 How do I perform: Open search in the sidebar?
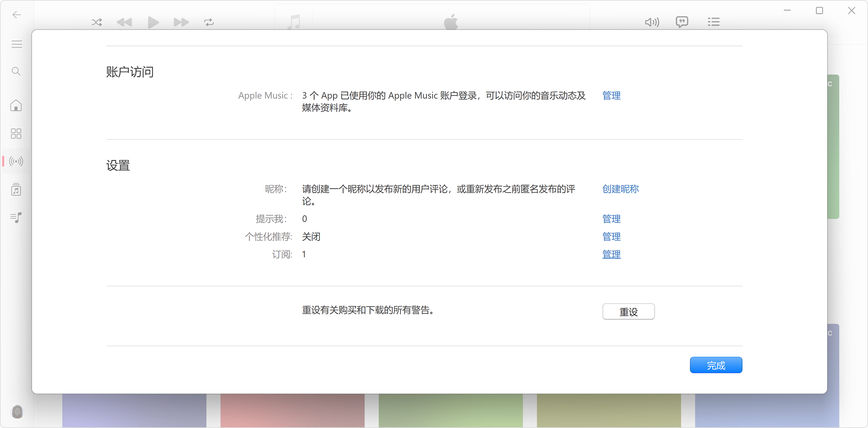click(16, 71)
